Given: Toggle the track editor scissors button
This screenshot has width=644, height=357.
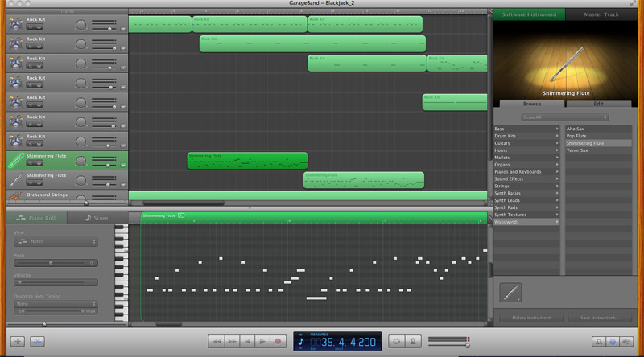Looking at the screenshot, I should pyautogui.click(x=37, y=342).
